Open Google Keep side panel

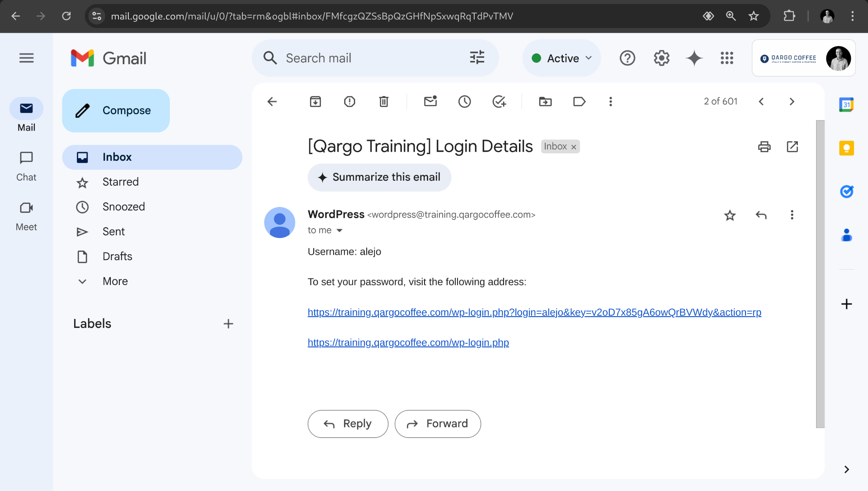pyautogui.click(x=847, y=148)
